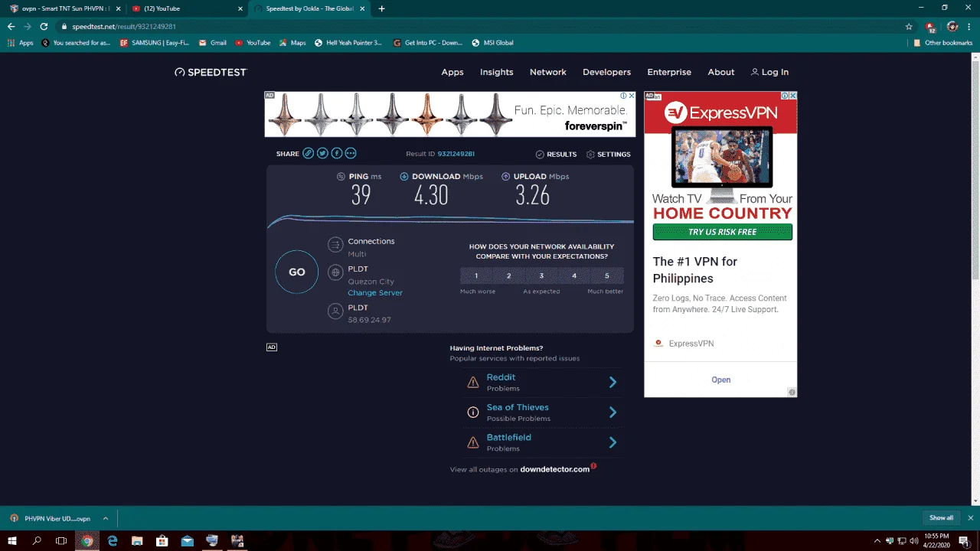The height and width of the screenshot is (551, 980).
Task: Click Show all downloads
Action: (941, 518)
